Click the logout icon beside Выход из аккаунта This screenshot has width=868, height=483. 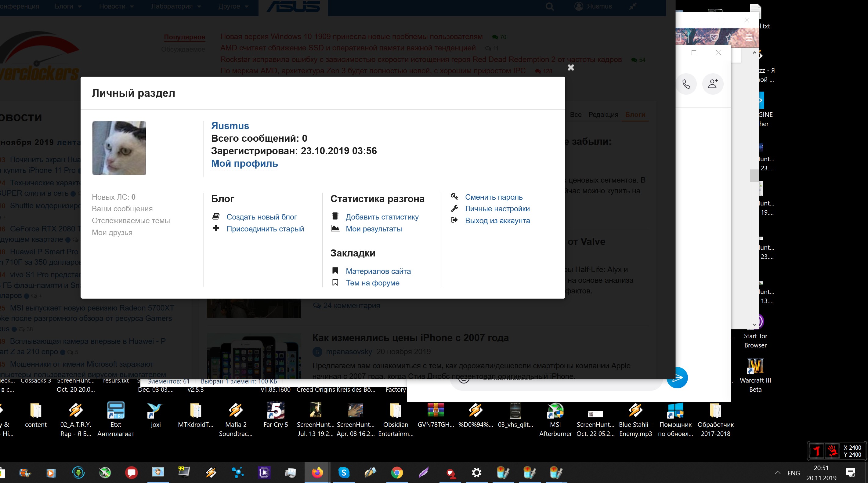click(454, 220)
